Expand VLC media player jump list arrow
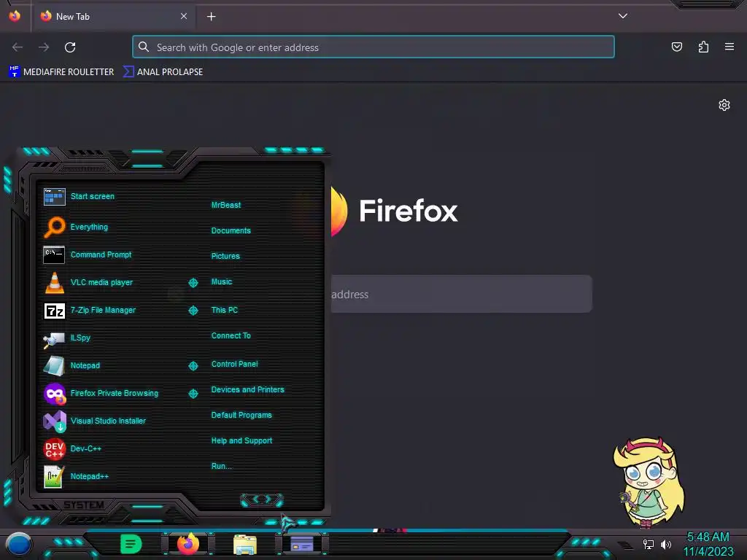 [193, 283]
